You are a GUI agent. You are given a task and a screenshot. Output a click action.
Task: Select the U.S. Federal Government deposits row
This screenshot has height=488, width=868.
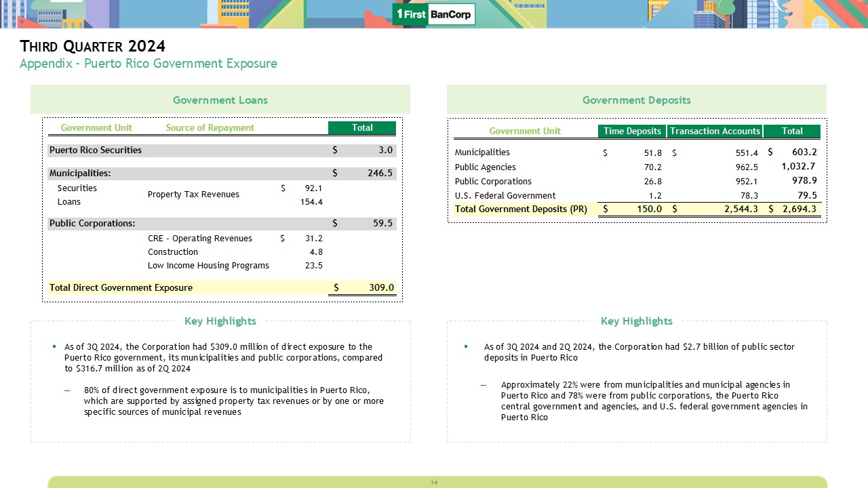505,195
